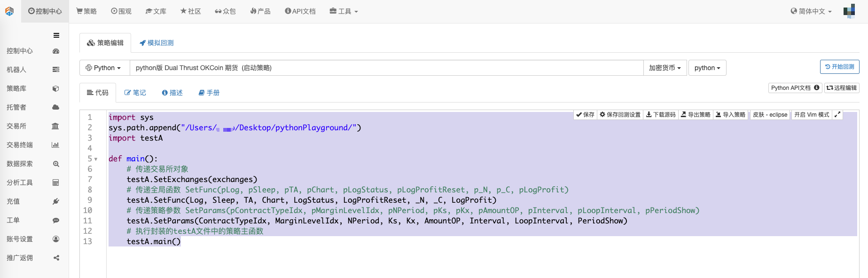
Task: Click the fullscreen expand icon in editor toolbar
Action: pos(837,115)
